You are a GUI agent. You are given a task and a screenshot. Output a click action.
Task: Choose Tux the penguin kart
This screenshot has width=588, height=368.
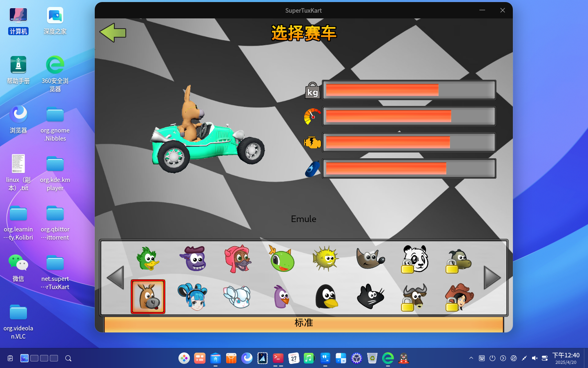pos(327,296)
